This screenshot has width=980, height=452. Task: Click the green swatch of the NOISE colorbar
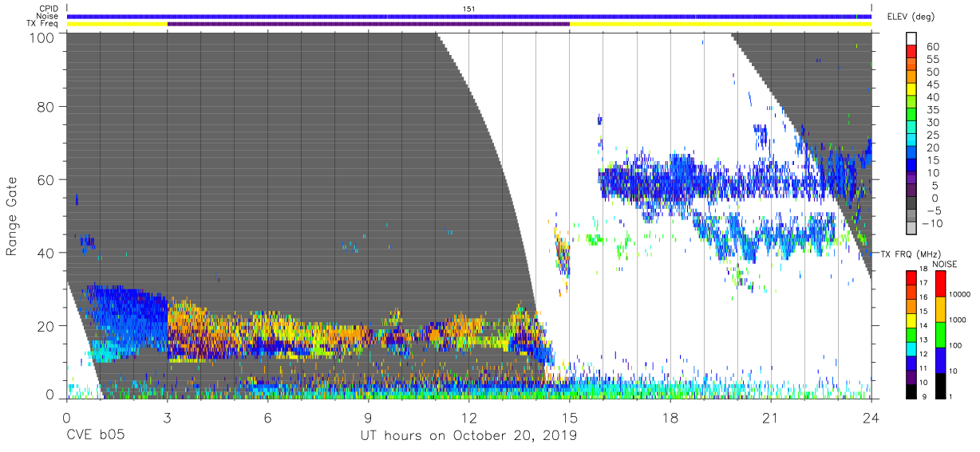[x=940, y=333]
